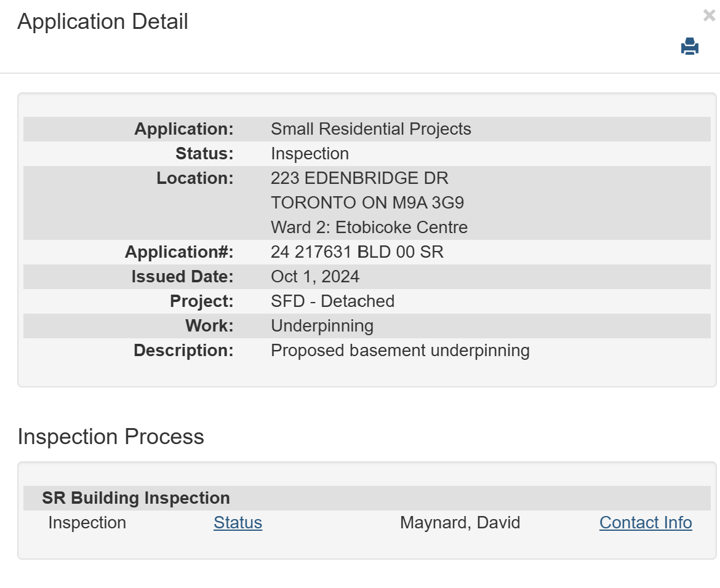The width and height of the screenshot is (720, 588).
Task: Click the Ward 2: Etobicoke Centre text
Action: coord(369,228)
